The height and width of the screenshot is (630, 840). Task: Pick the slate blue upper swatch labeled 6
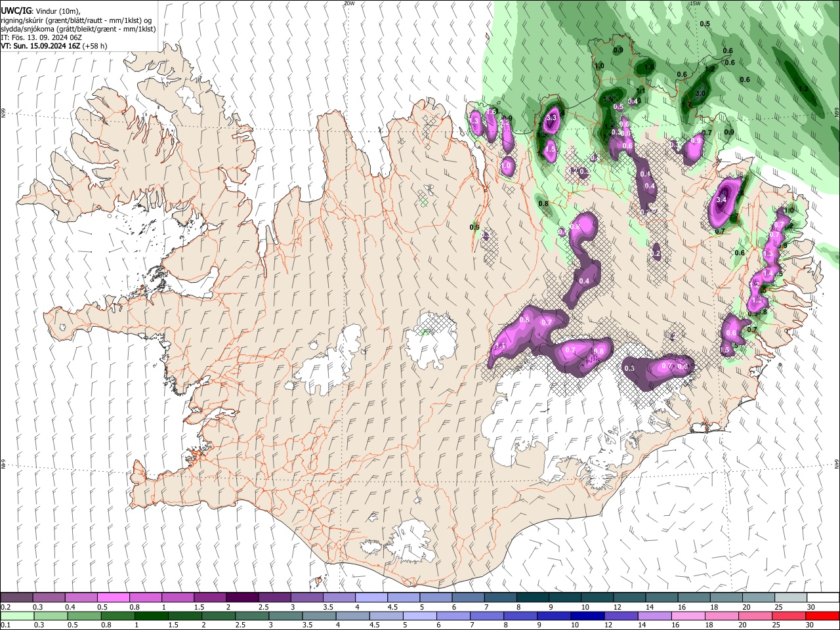click(x=468, y=598)
